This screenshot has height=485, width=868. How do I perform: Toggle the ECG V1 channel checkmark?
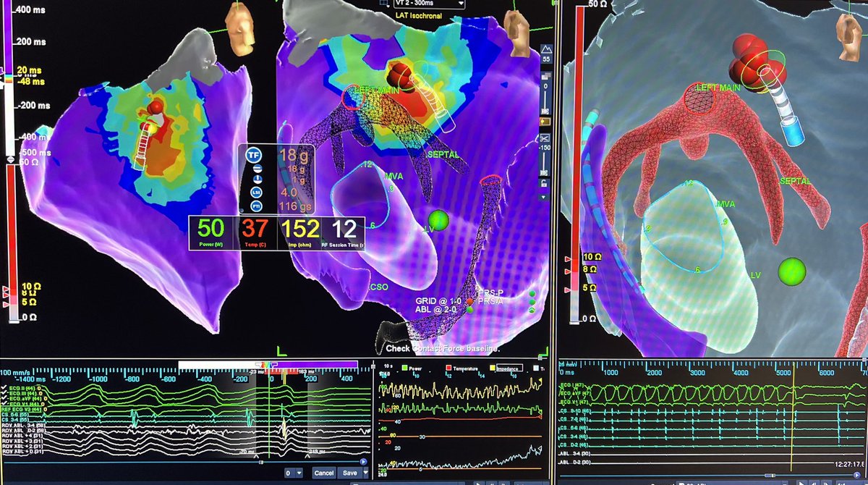pos(5,403)
